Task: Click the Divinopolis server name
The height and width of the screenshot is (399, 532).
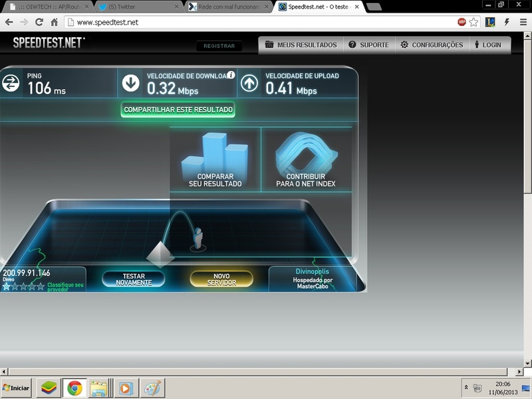Action: pyautogui.click(x=312, y=271)
